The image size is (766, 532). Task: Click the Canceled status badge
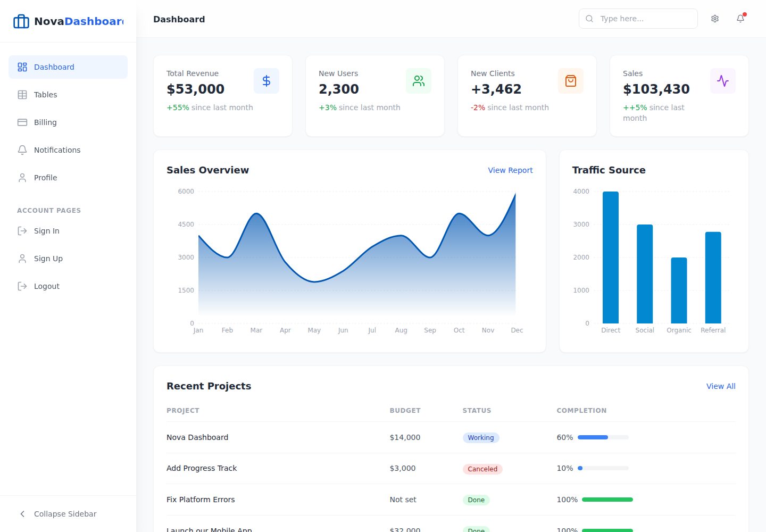click(482, 469)
